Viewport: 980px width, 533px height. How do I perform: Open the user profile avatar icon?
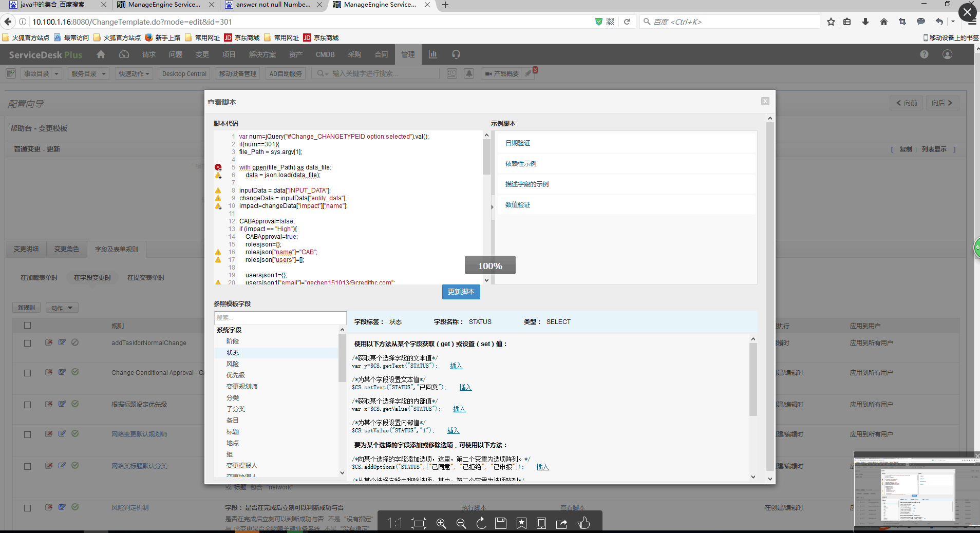click(948, 54)
